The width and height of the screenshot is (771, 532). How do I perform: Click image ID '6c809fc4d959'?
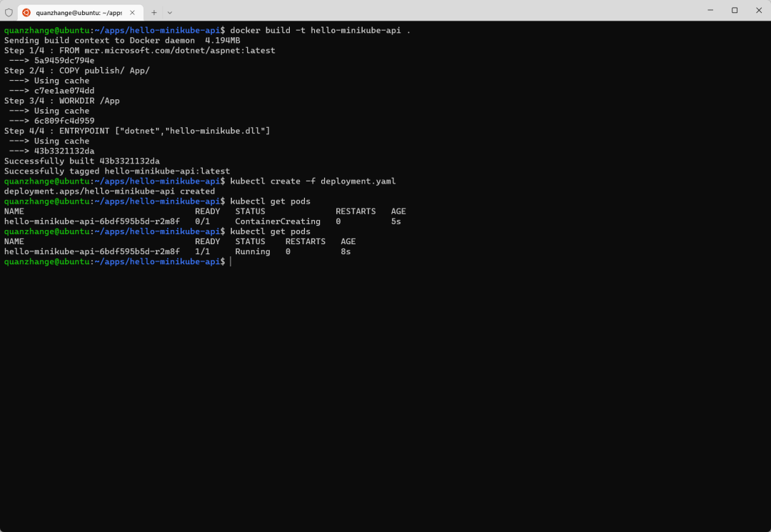pyautogui.click(x=64, y=121)
